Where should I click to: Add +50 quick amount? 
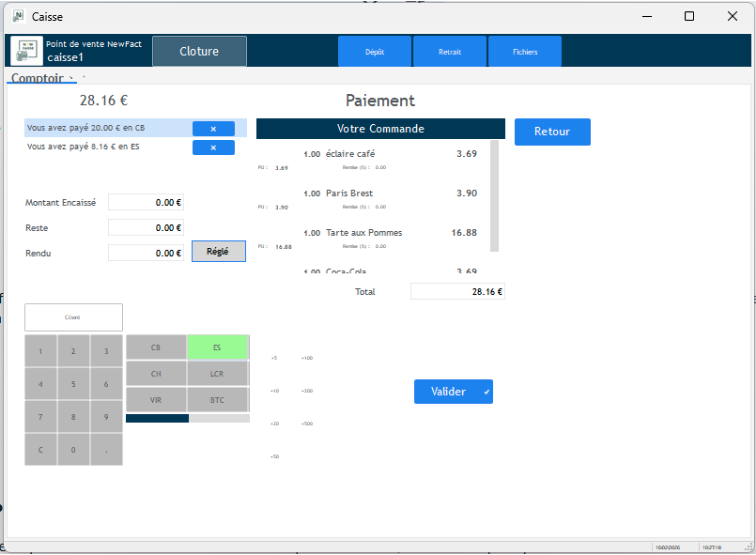coord(274,456)
